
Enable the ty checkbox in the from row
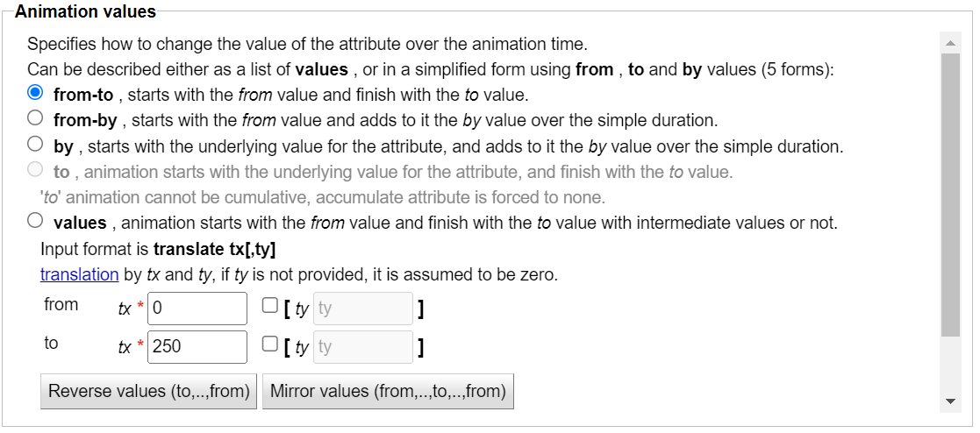click(269, 308)
